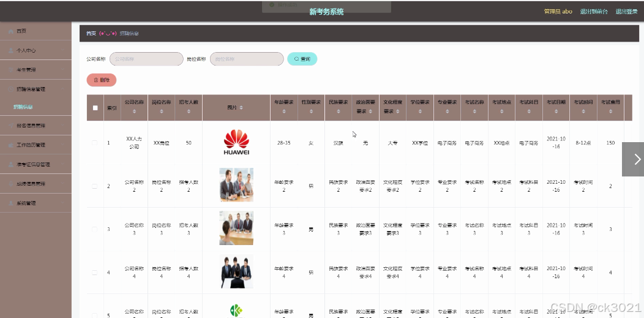Sort table by 公司名称 column arrows

point(134,112)
